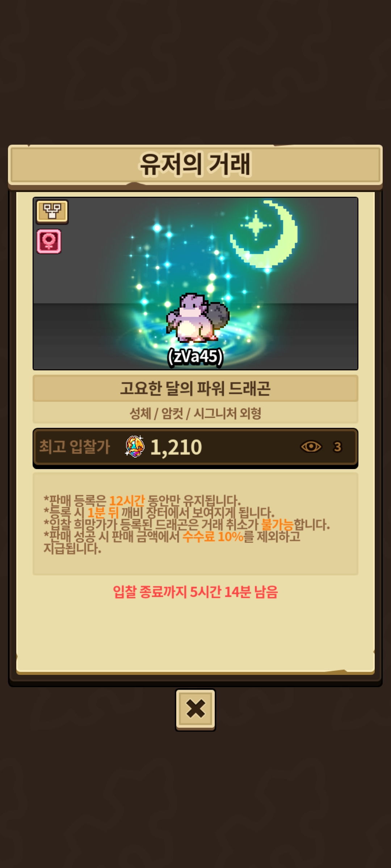
Task: Tap the 수수료 10% fee notice
Action: click(x=213, y=536)
